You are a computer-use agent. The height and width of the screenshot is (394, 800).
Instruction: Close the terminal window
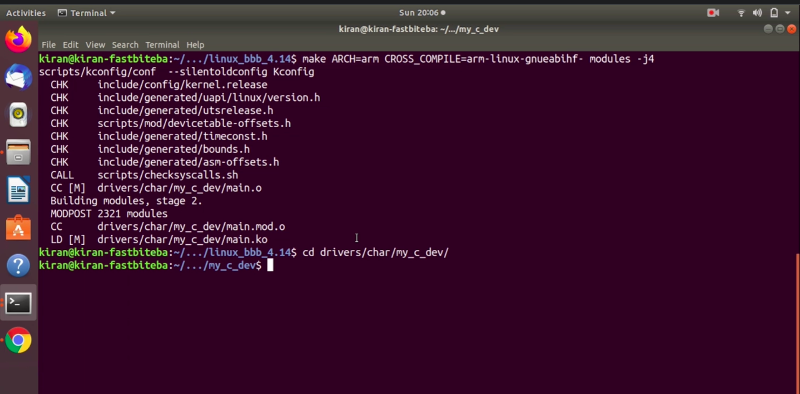click(x=791, y=29)
